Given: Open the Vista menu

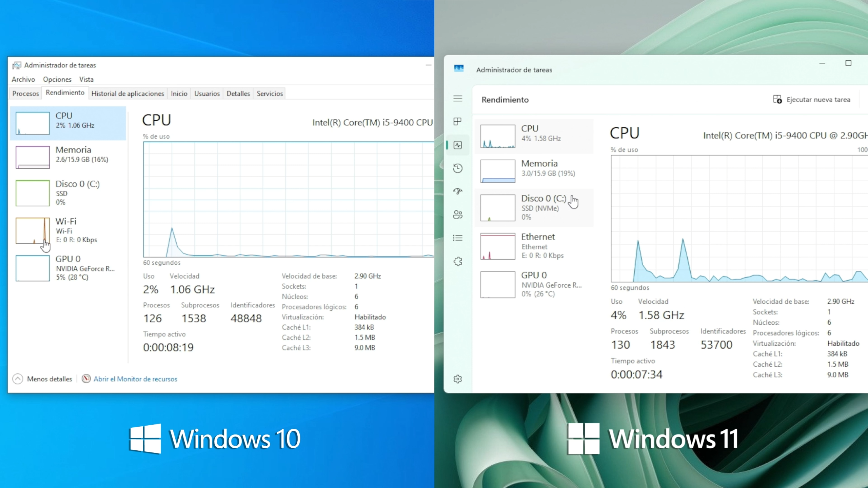Looking at the screenshot, I should pos(86,79).
